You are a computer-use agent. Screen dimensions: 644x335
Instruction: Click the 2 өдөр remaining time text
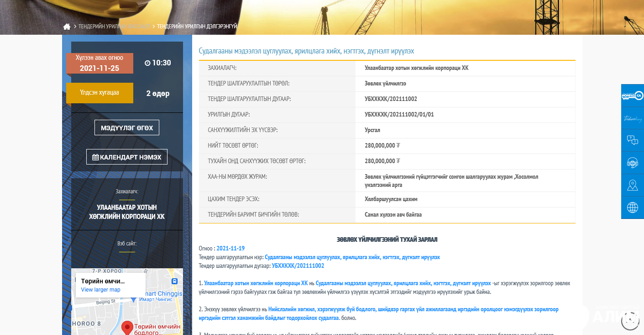(x=158, y=93)
